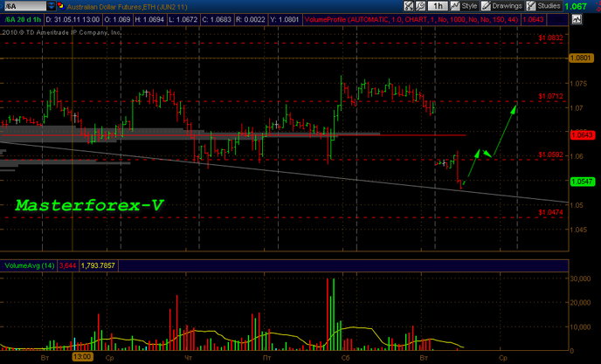Click the close value C: 1.0683
601x364 pixels.
point(217,19)
